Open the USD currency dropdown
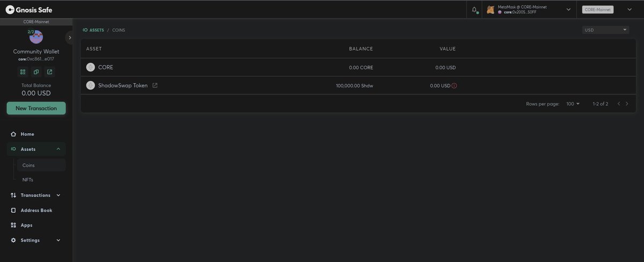Viewport: 644px width, 262px height. (605, 30)
